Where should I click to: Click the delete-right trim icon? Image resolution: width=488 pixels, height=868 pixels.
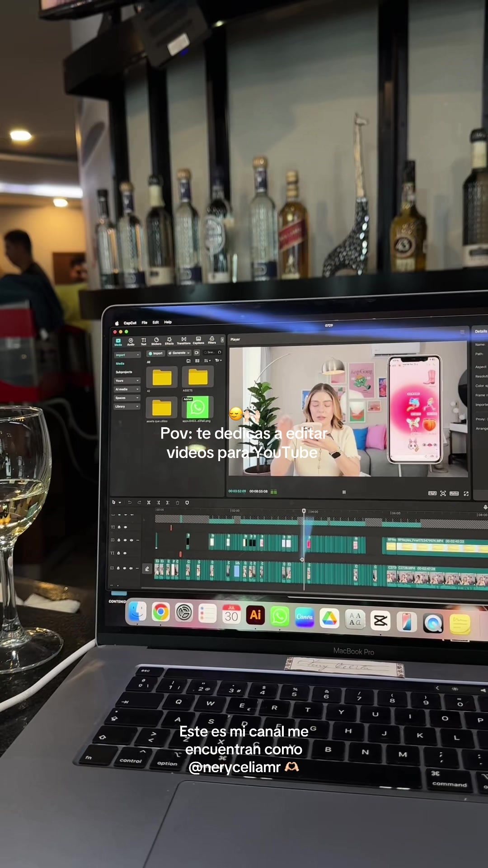coord(168,502)
